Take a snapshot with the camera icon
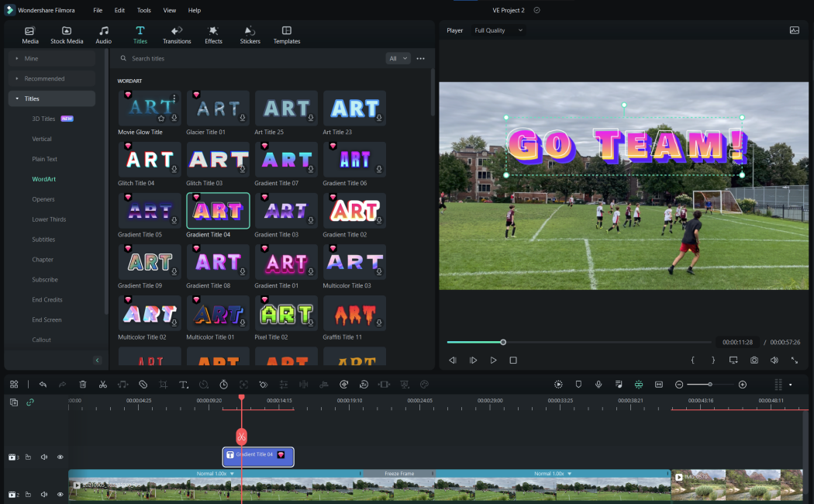The width and height of the screenshot is (814, 504). point(754,361)
